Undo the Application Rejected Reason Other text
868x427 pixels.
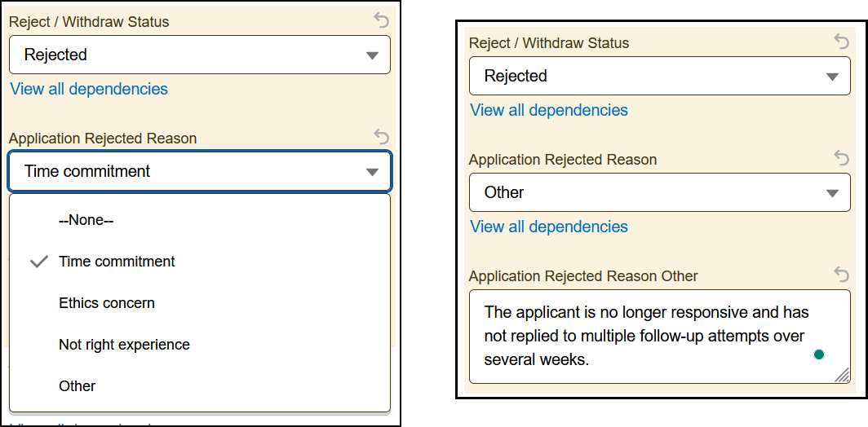click(x=842, y=275)
